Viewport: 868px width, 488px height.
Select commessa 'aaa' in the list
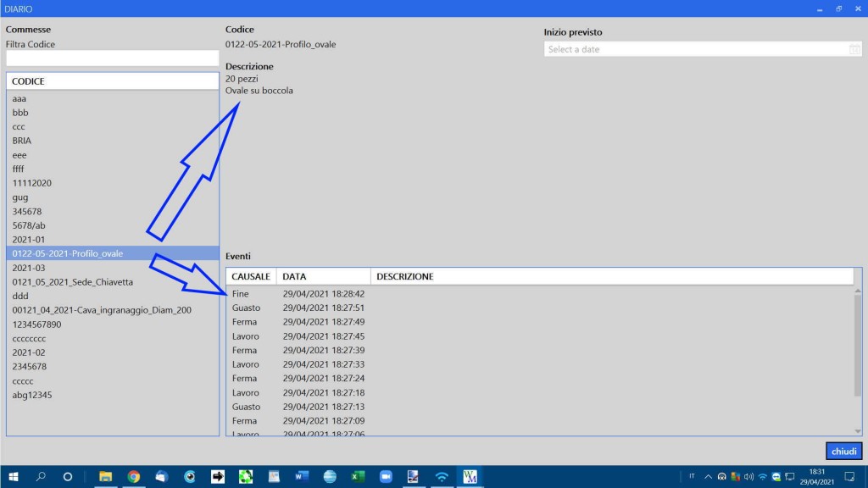[x=113, y=98]
